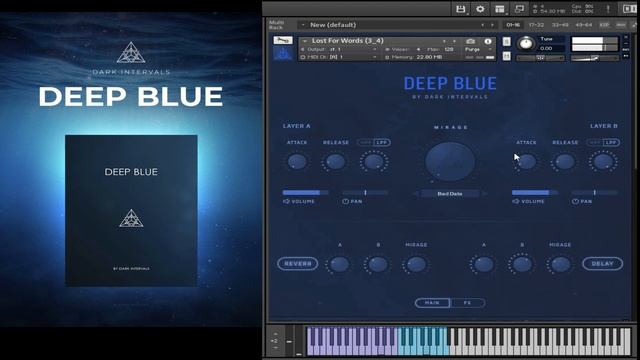Click the Layer B Release knob
Image resolution: width=640 pixels, height=360 pixels.
[x=565, y=162]
